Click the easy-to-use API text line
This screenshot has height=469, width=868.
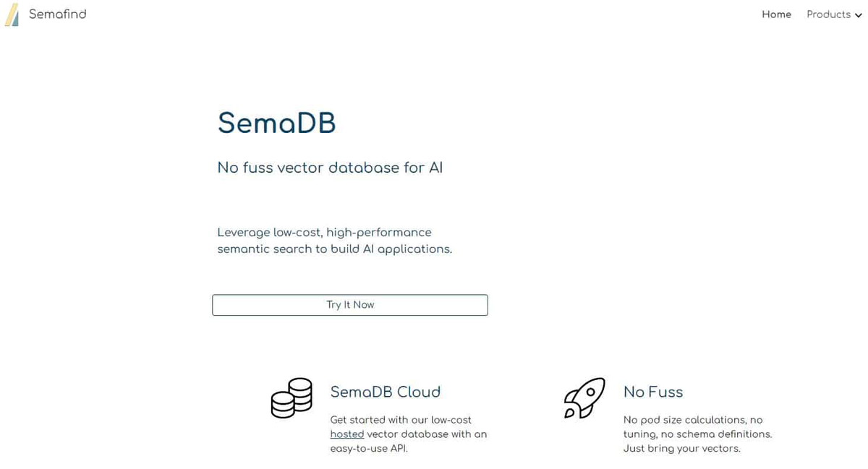(369, 449)
